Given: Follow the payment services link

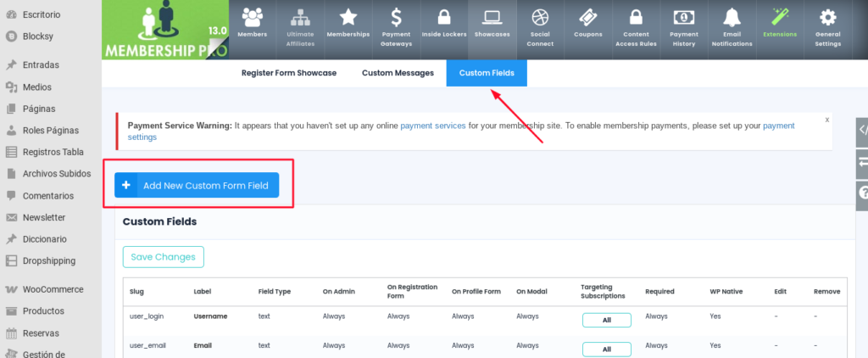Looking at the screenshot, I should tap(433, 126).
